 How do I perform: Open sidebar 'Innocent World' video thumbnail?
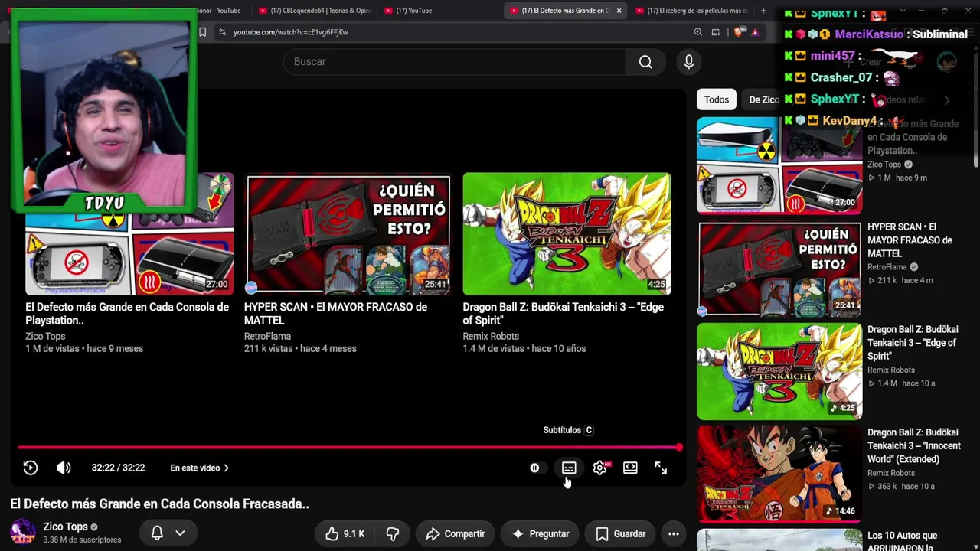(x=779, y=474)
